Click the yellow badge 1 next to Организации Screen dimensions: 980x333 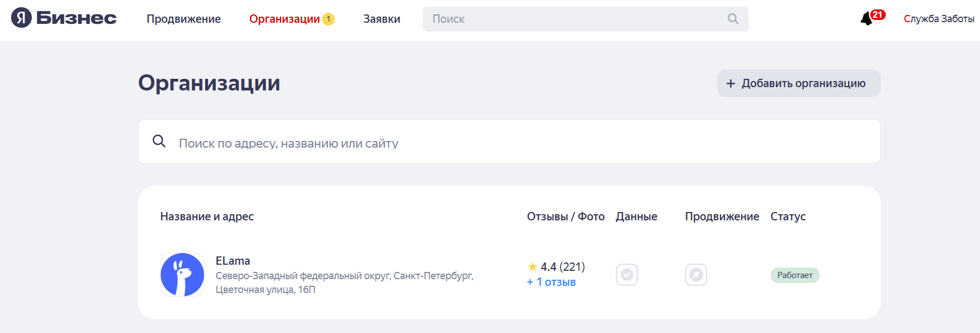[328, 19]
